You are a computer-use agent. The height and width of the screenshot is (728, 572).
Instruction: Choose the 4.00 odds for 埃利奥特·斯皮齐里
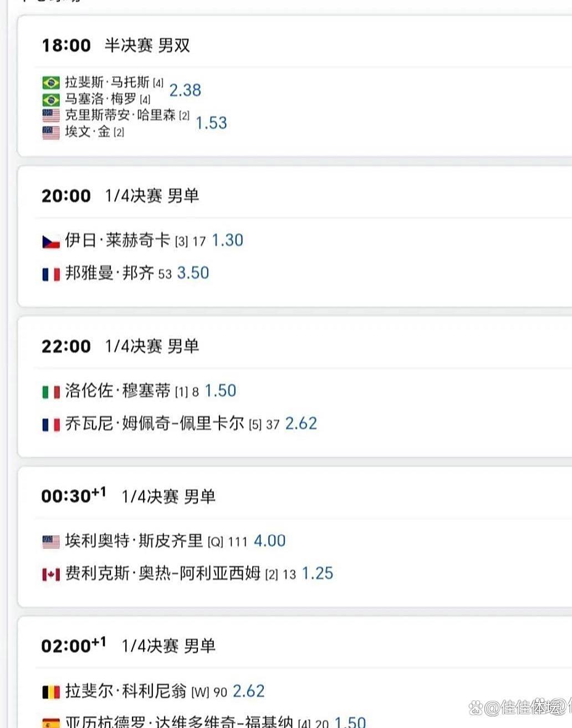269,541
